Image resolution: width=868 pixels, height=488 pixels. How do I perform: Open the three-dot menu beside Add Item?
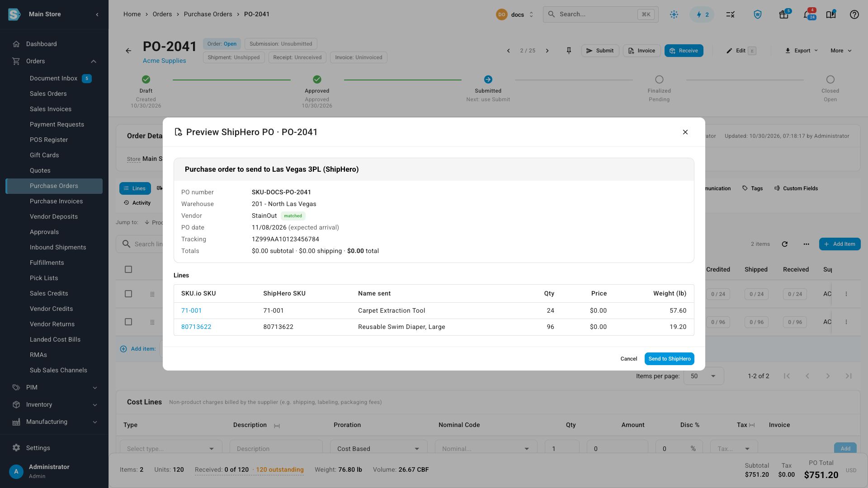pos(806,244)
